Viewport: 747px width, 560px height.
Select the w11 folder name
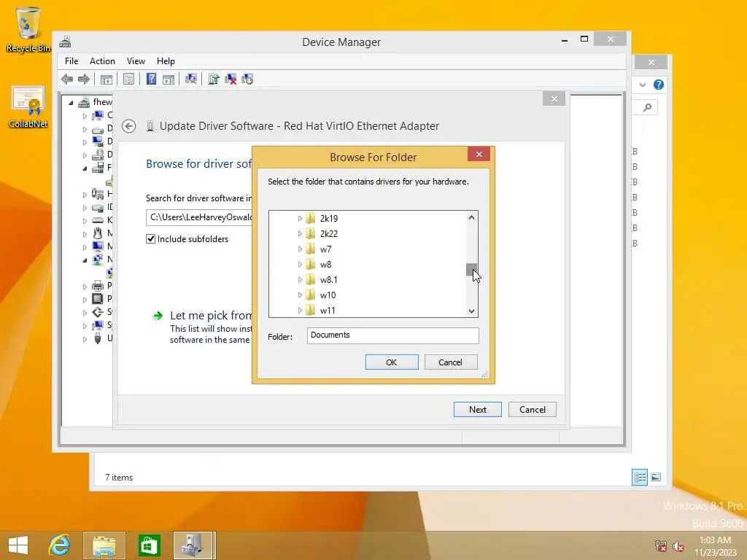coord(328,310)
